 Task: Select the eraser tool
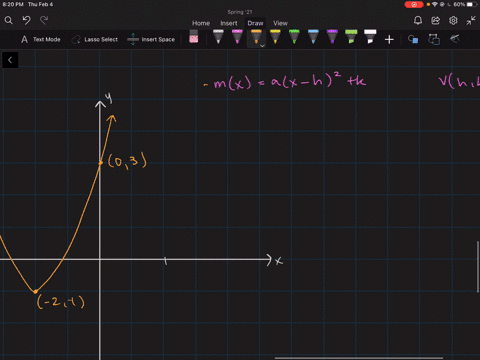(194, 37)
